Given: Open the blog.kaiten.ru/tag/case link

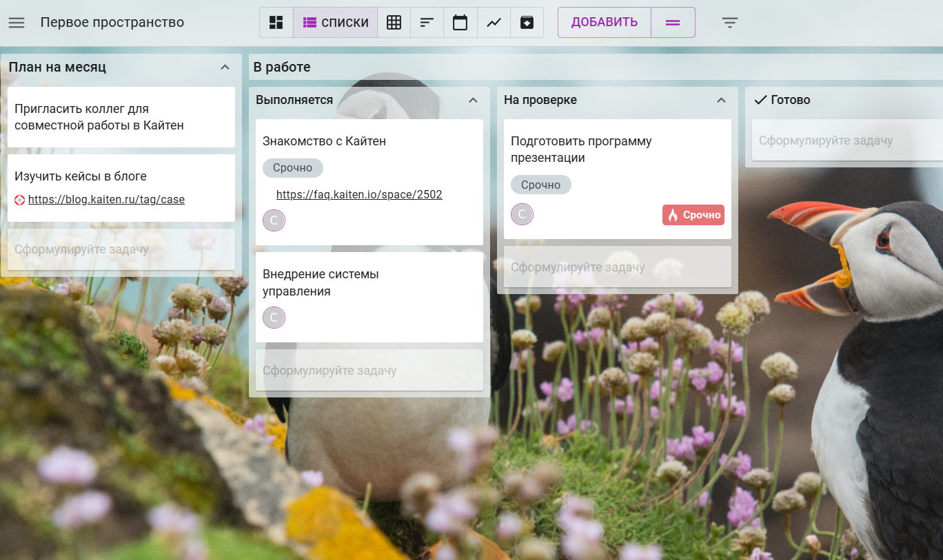Looking at the screenshot, I should 106,200.
